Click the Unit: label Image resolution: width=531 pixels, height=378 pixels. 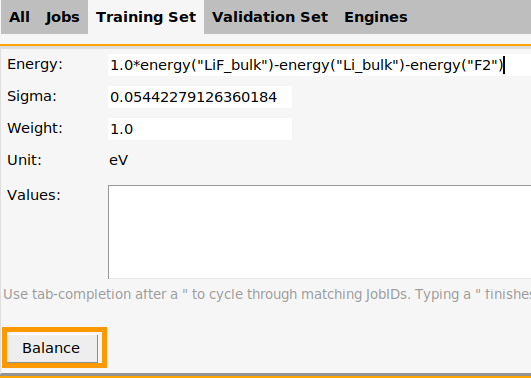(x=24, y=160)
